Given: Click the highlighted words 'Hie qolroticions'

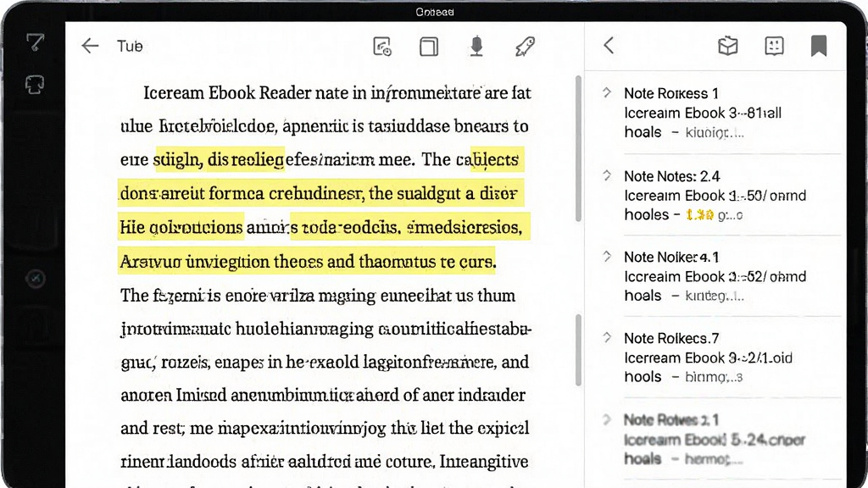Looking at the screenshot, I should pyautogui.click(x=181, y=227).
